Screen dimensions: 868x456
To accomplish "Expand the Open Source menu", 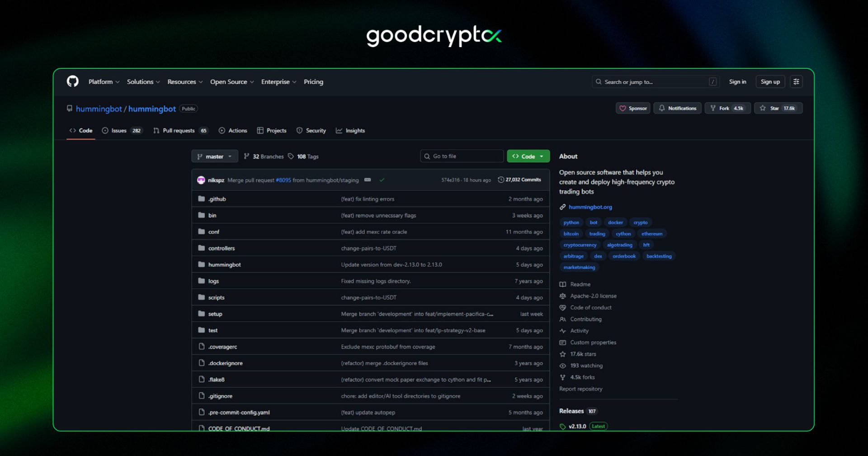I will click(232, 82).
